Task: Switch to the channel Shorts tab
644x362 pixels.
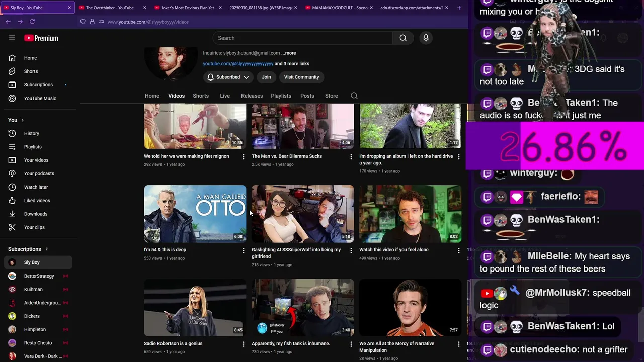Action: click(x=201, y=96)
